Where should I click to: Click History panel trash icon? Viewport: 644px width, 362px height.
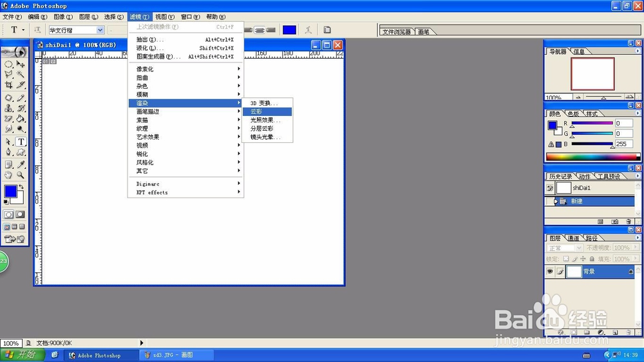pos(629,222)
